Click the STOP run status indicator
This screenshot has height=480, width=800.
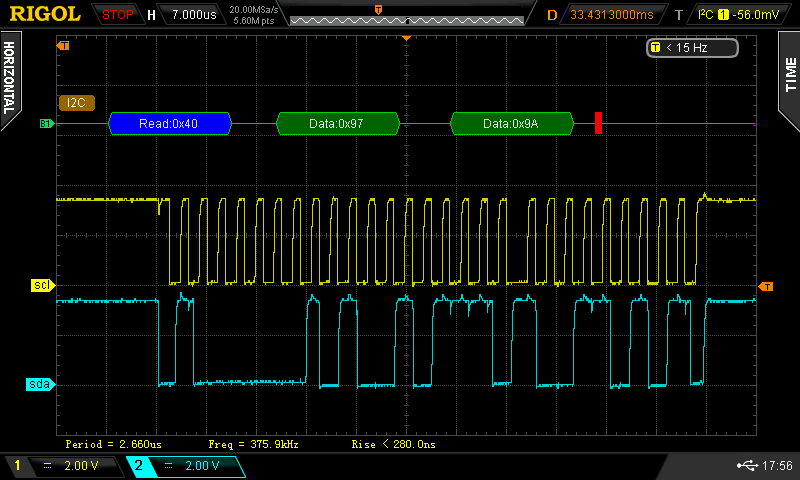[x=117, y=15]
